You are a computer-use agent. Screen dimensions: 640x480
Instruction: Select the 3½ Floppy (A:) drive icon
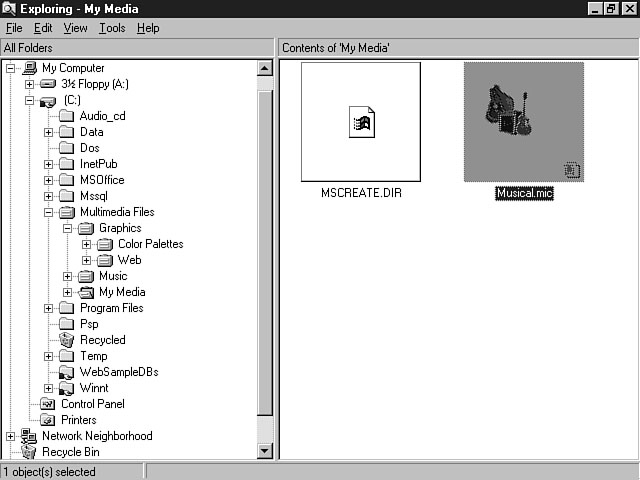coord(49,84)
